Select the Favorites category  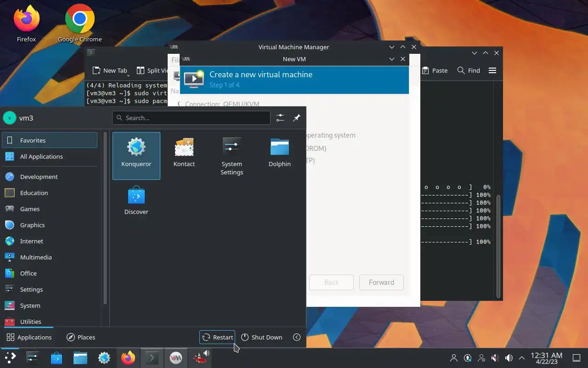pyautogui.click(x=50, y=140)
